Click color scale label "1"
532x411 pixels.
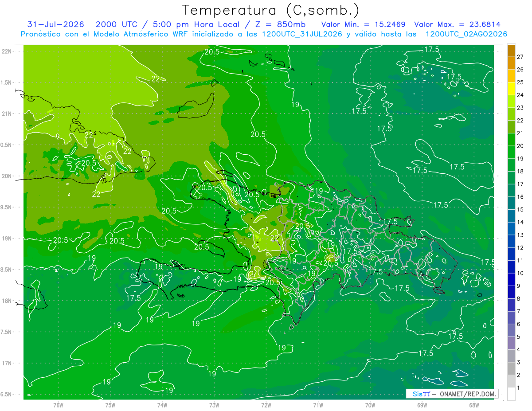[519, 388]
